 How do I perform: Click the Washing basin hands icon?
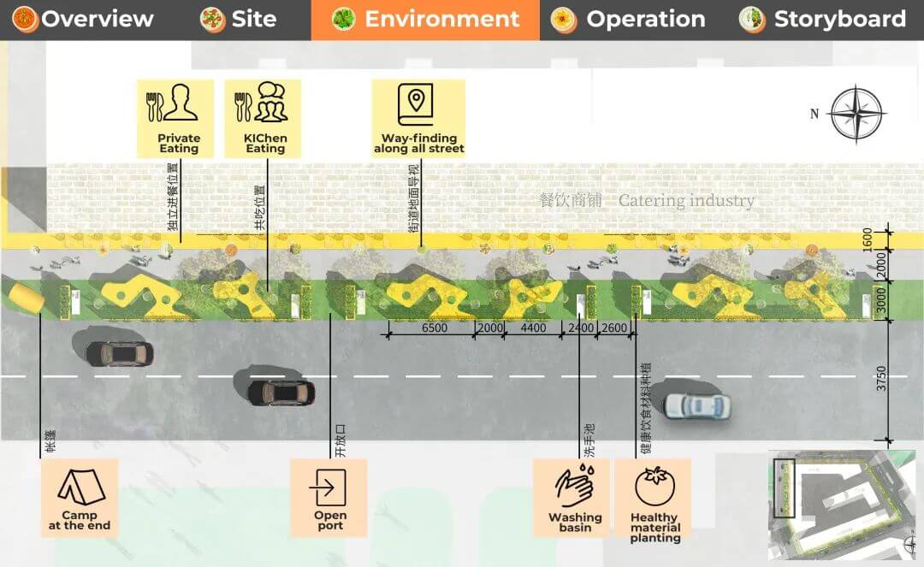pyautogui.click(x=575, y=486)
